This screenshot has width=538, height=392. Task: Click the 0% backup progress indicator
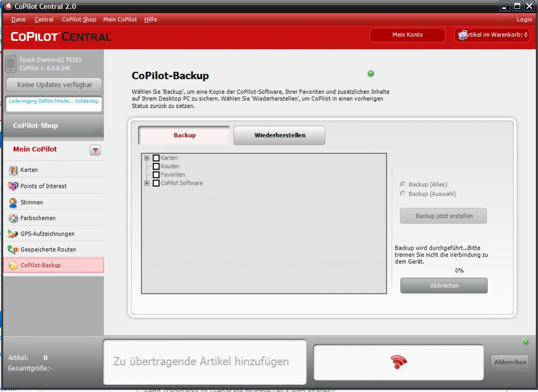coord(459,270)
